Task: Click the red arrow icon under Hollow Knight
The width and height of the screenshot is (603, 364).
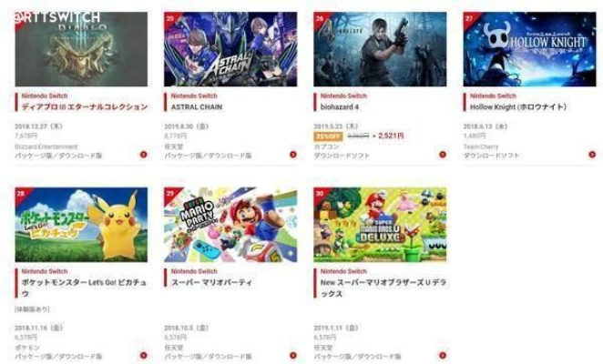Action: (x=592, y=155)
